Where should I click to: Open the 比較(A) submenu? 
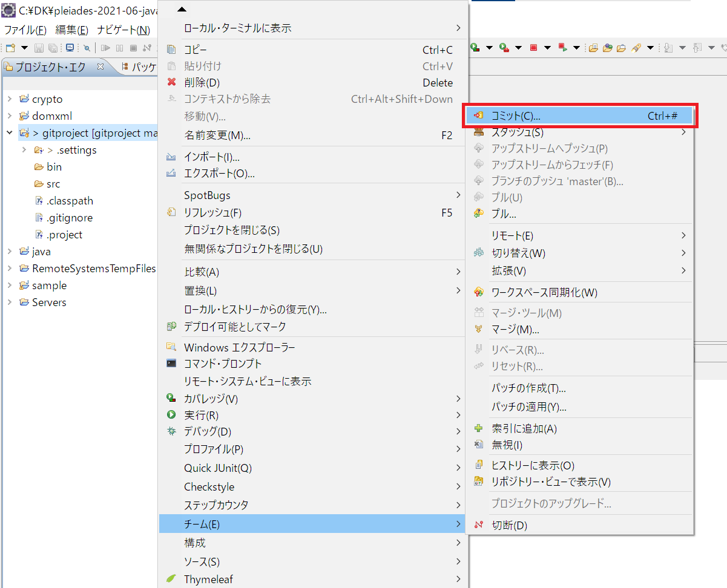[312, 272]
